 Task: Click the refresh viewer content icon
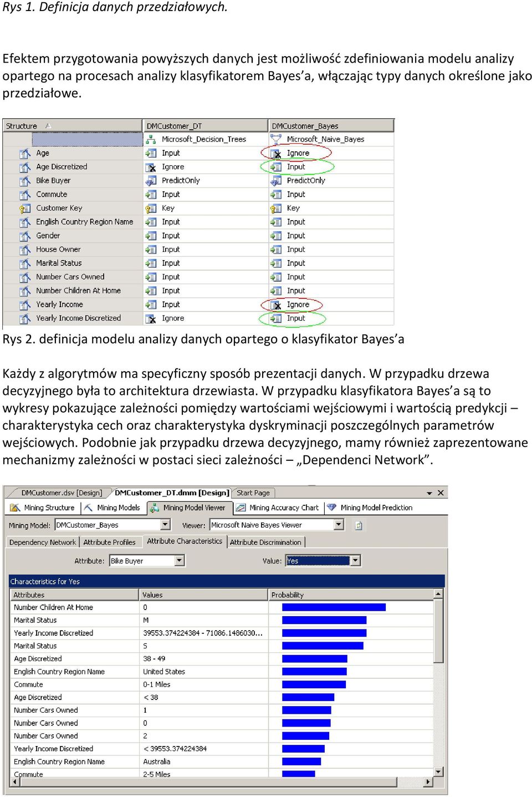click(x=359, y=525)
